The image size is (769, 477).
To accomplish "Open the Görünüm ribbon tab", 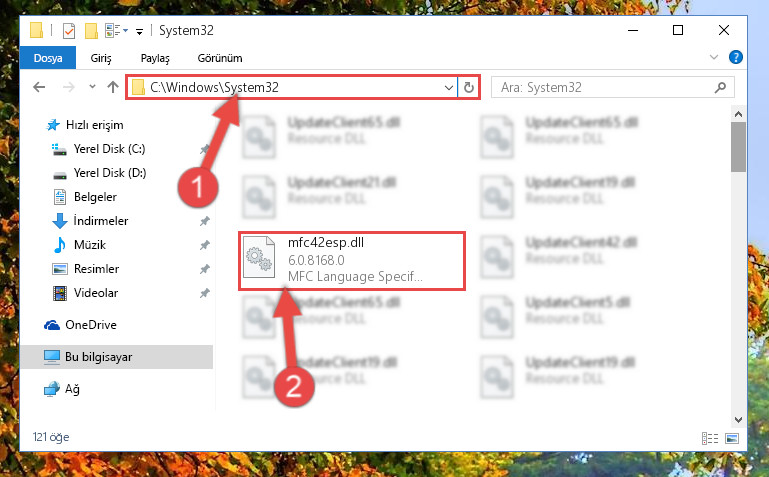I will click(220, 58).
